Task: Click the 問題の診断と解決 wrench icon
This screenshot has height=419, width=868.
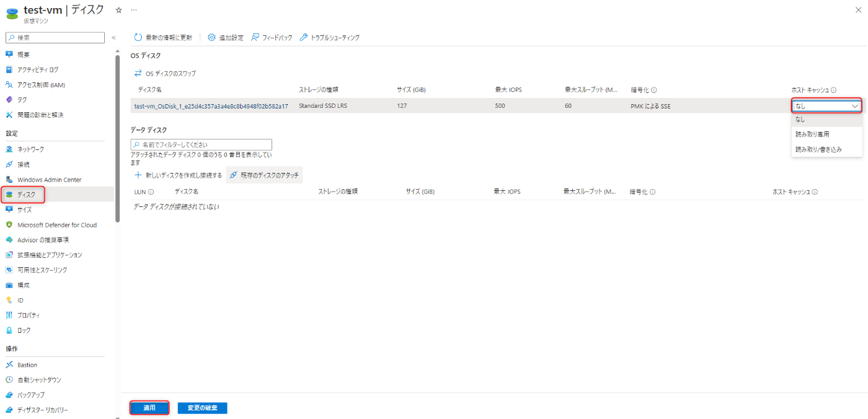Action: coord(9,115)
